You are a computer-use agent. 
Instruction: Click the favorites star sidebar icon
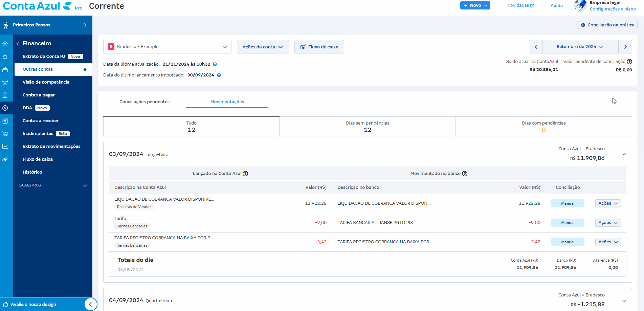tap(5, 57)
